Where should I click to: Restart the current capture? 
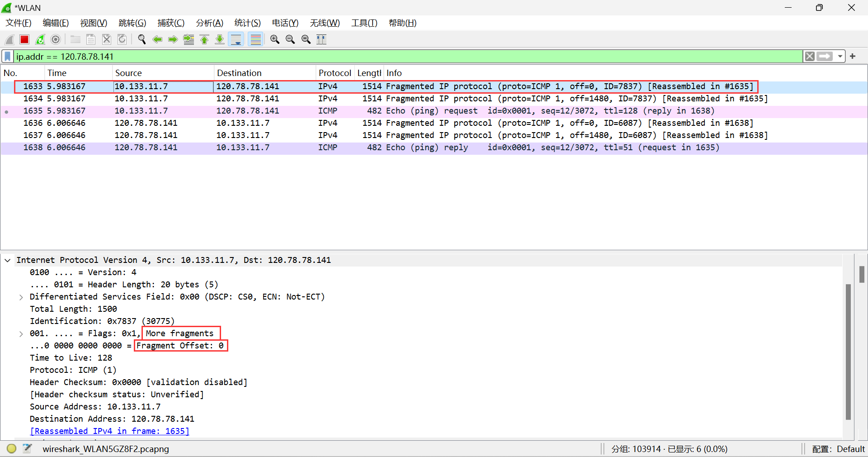click(40, 39)
